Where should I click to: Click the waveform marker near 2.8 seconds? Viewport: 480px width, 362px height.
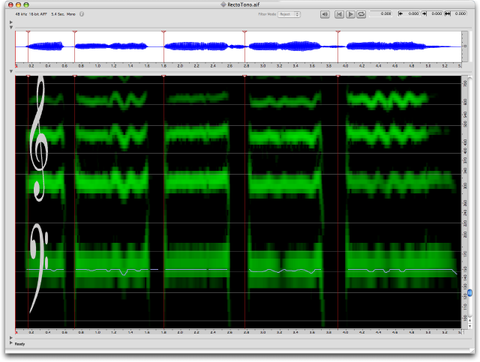pyautogui.click(x=245, y=32)
